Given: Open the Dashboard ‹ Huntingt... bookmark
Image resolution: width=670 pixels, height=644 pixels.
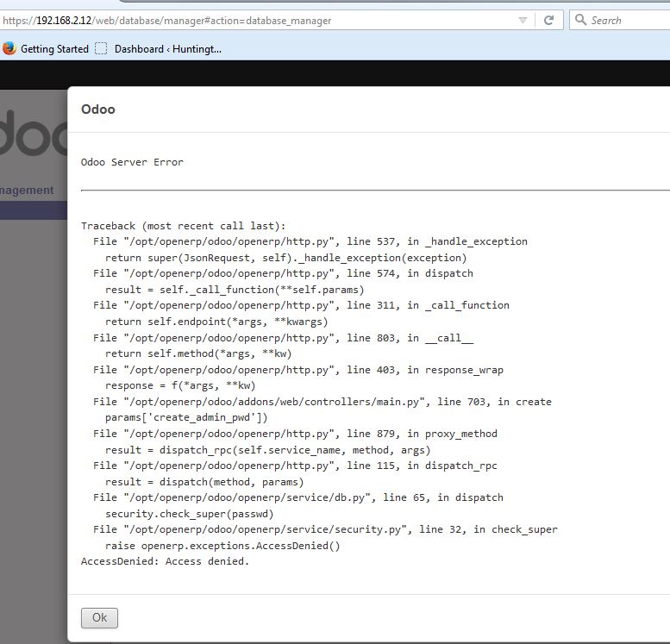Looking at the screenshot, I should (167, 49).
